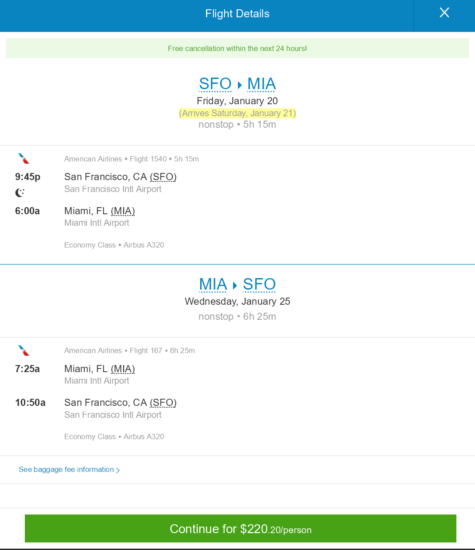Click the overnight moon icon under 9:45p
The width and height of the screenshot is (475, 550).
tap(20, 193)
